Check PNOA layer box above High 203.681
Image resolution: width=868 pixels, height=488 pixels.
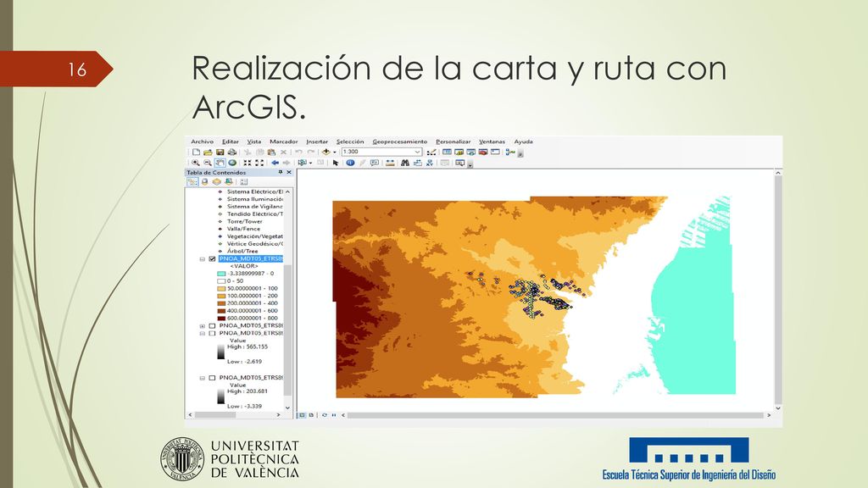click(212, 378)
